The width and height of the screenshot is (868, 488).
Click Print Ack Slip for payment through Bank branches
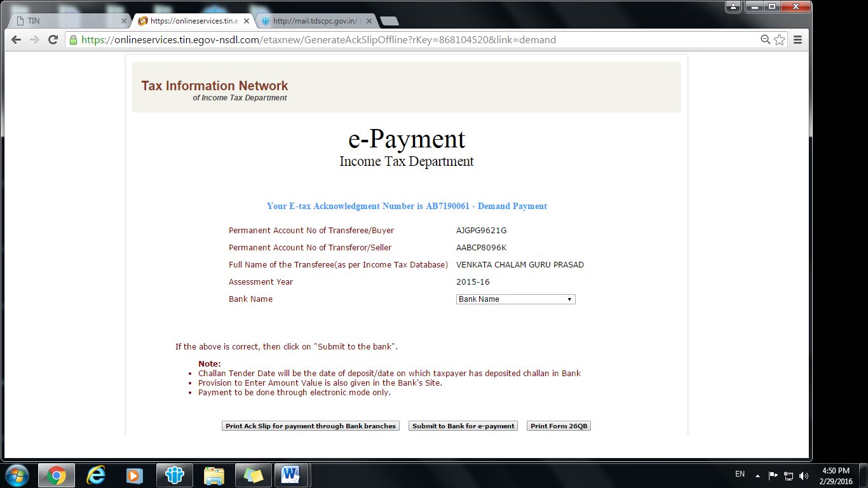[311, 426]
